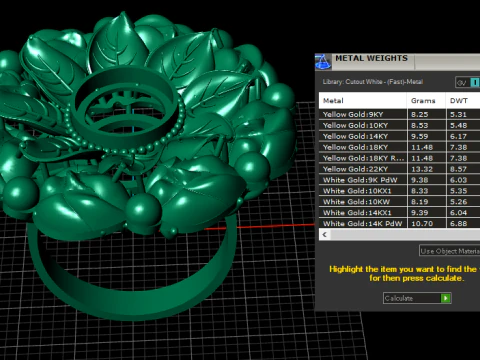Click the Use Object Material button
This screenshot has width=480, height=360.
tap(449, 251)
